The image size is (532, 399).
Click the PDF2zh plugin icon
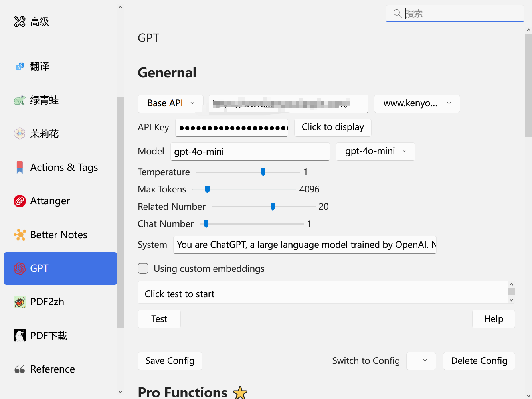[20, 302]
